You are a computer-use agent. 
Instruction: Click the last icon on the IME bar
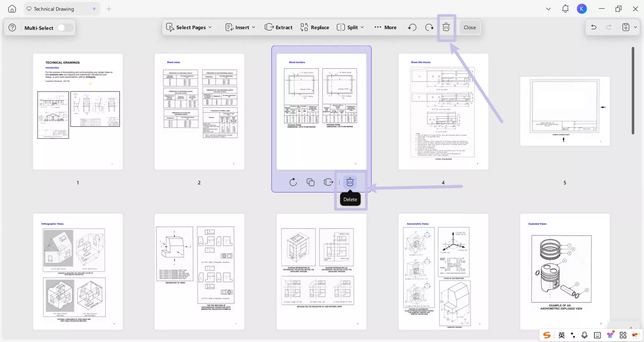click(635, 335)
